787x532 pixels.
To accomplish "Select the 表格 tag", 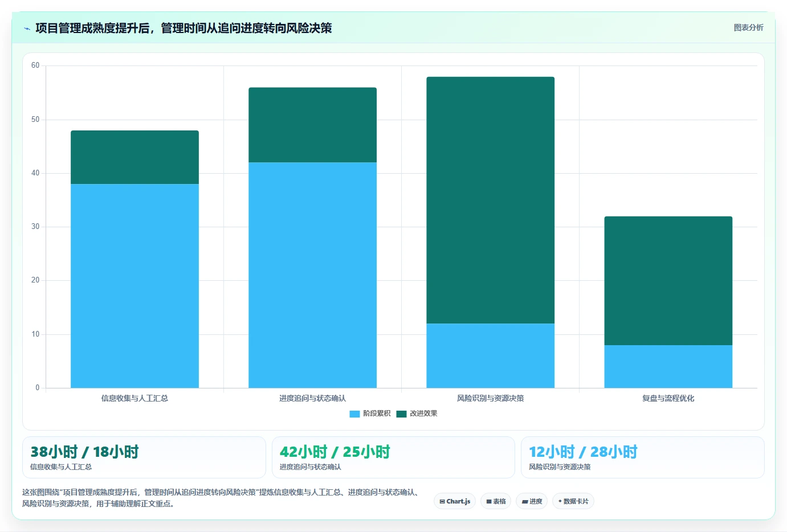I will pos(496,501).
